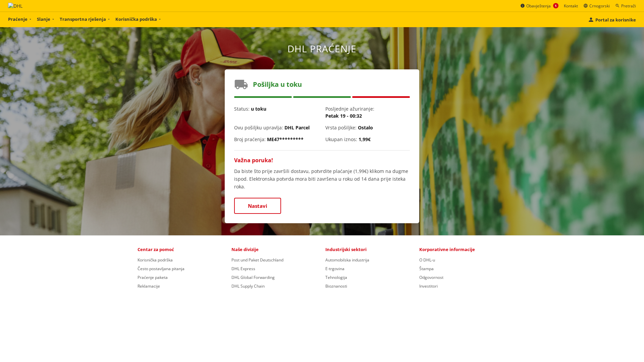This screenshot has height=362, width=644.
Task: Click the search magnifier icon
Action: [618, 6]
